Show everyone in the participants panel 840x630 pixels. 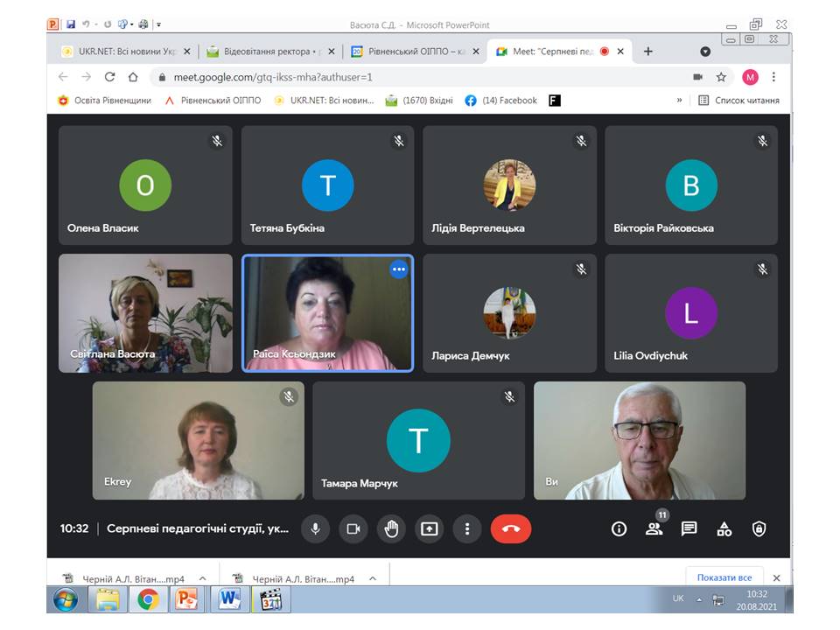(654, 529)
